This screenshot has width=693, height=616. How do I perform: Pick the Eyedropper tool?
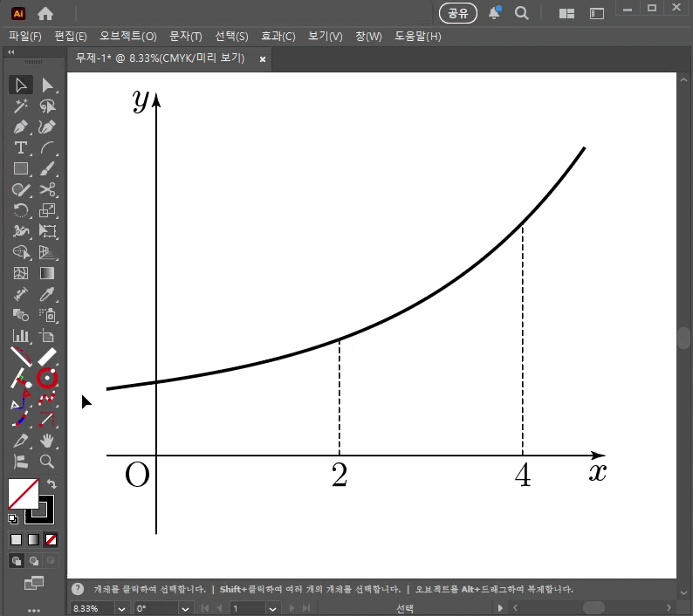pyautogui.click(x=47, y=294)
